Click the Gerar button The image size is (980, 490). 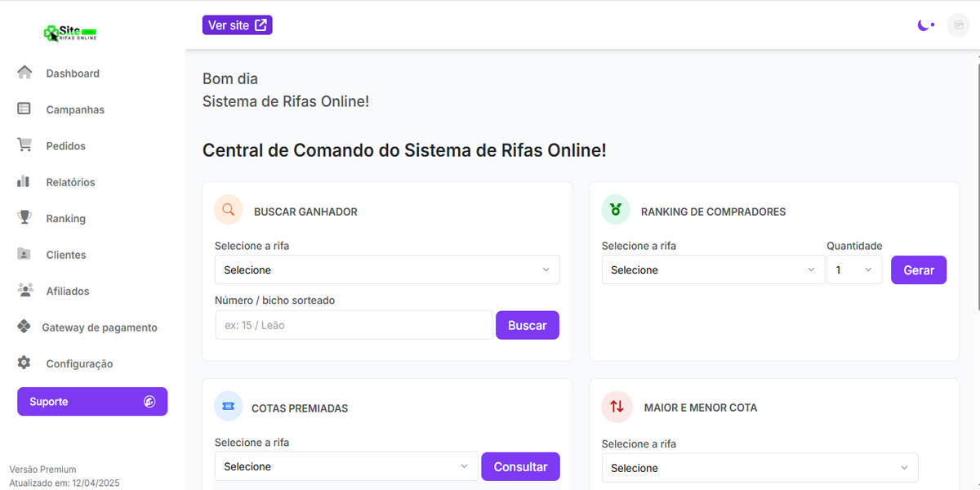coord(918,269)
